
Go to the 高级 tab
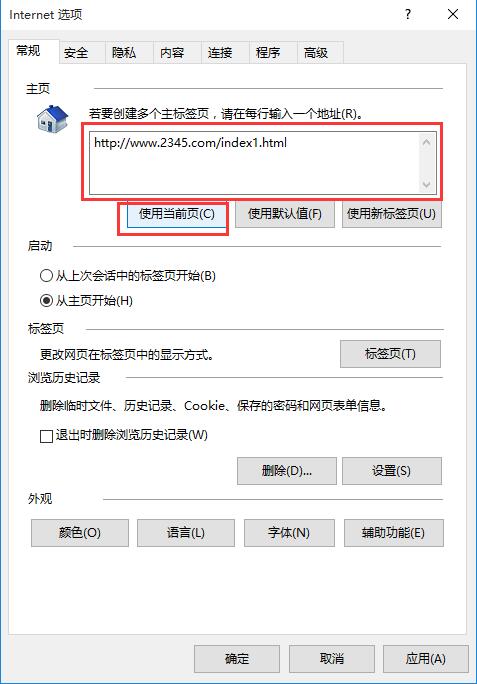(x=316, y=53)
